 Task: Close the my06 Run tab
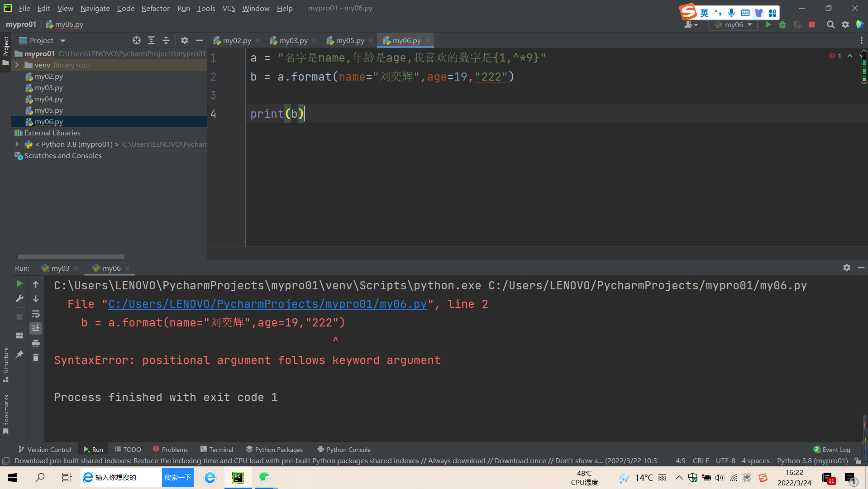click(127, 268)
